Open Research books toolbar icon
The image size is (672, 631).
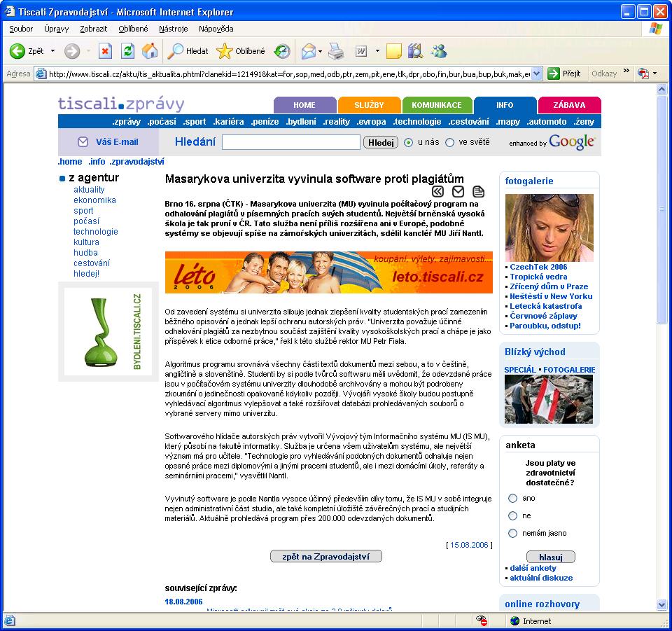(415, 51)
